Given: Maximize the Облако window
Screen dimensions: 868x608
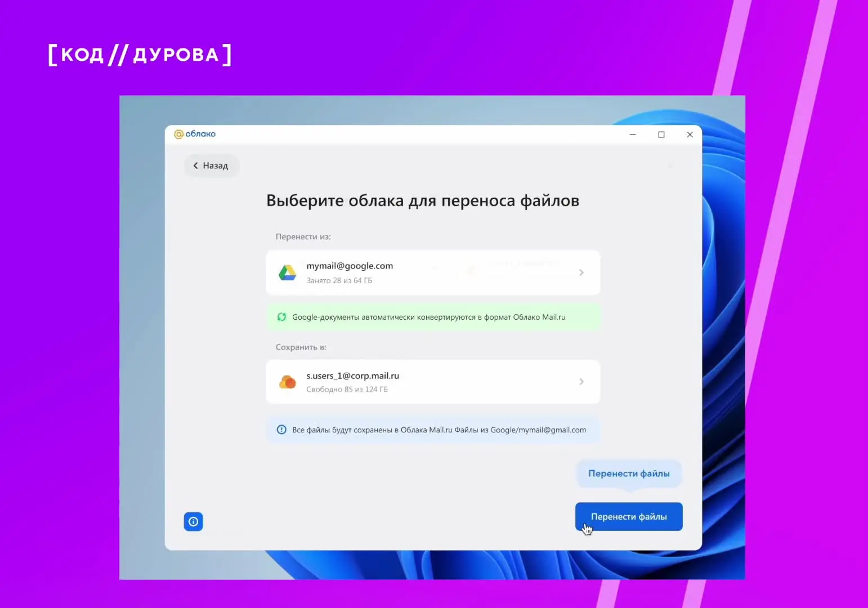Looking at the screenshot, I should click(661, 135).
